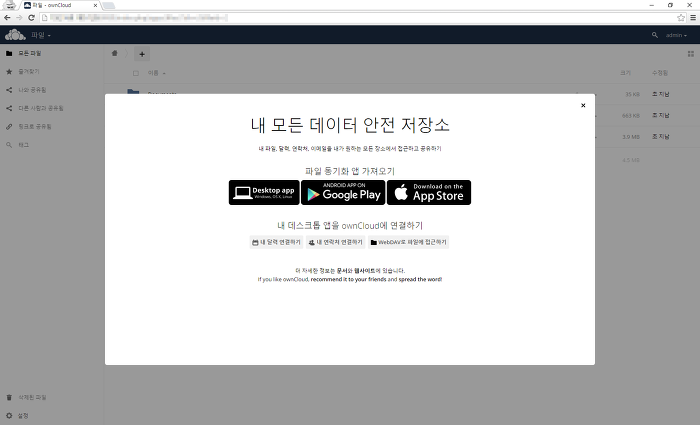700x425 pixels.
Task: Open Deleted files trash item
Action: [52, 397]
